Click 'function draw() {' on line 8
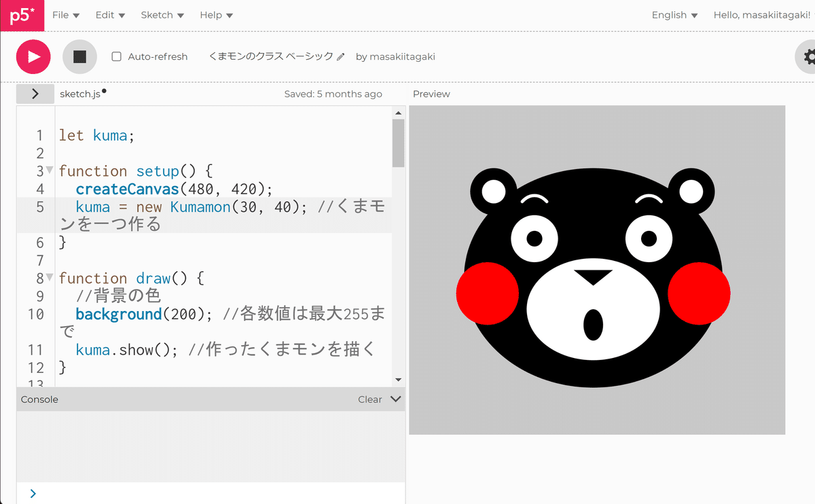The width and height of the screenshot is (815, 504). (x=131, y=278)
